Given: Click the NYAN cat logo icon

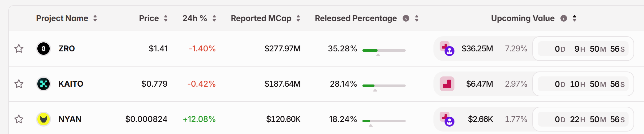Looking at the screenshot, I should [x=44, y=119].
